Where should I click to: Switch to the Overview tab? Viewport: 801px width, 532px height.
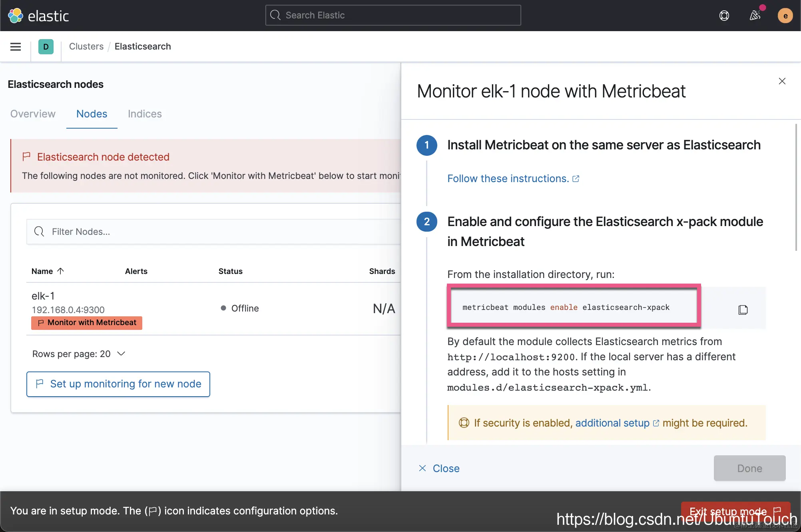(x=33, y=114)
